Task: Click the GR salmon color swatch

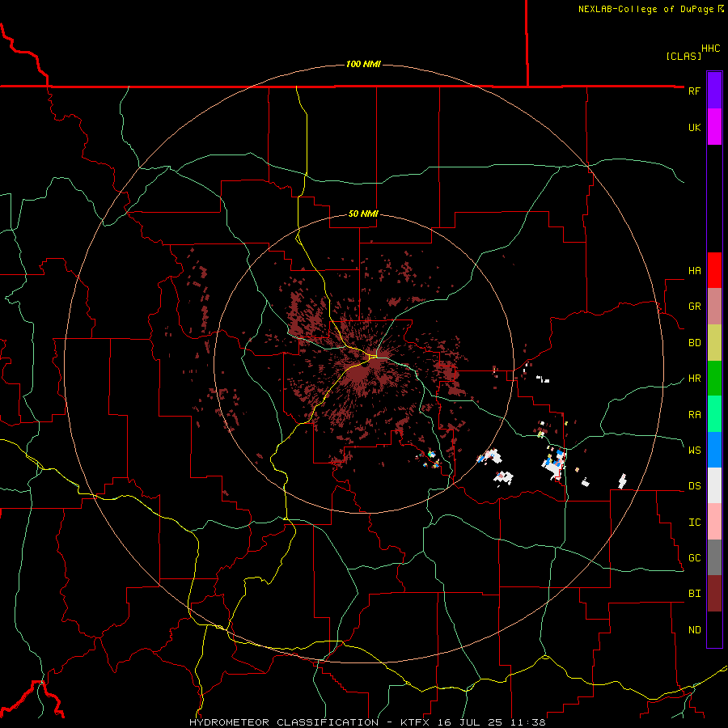Action: tap(714, 307)
